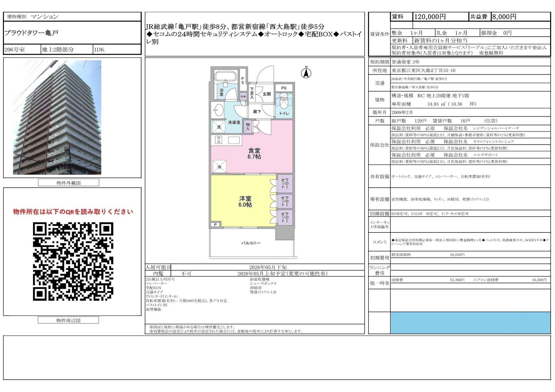Click the address 東京都江東区大島2丁目33-10

point(424,70)
